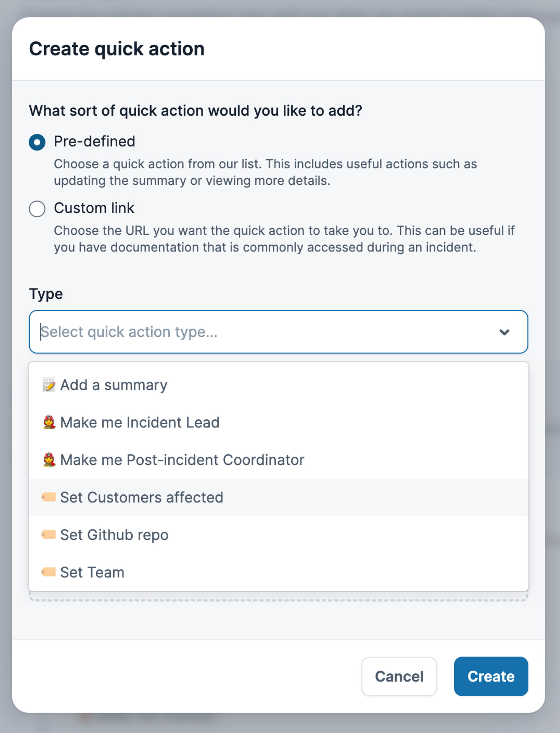560x733 pixels.
Task: Select the Custom link radio option
Action: pos(37,209)
